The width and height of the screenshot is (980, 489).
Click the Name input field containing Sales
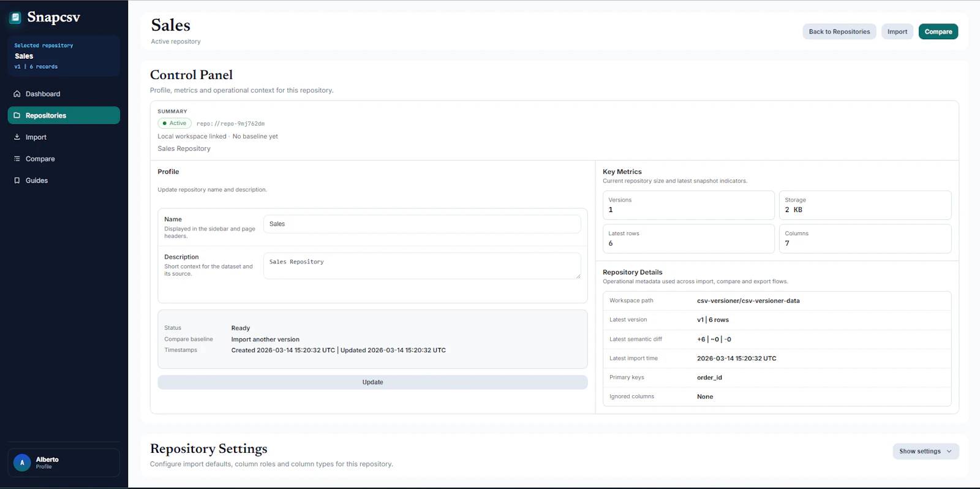click(x=422, y=224)
